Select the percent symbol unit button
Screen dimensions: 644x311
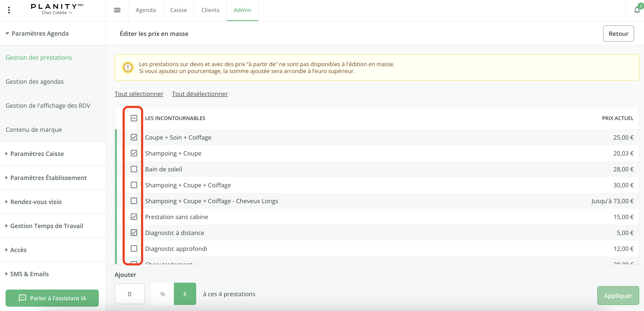tap(163, 294)
